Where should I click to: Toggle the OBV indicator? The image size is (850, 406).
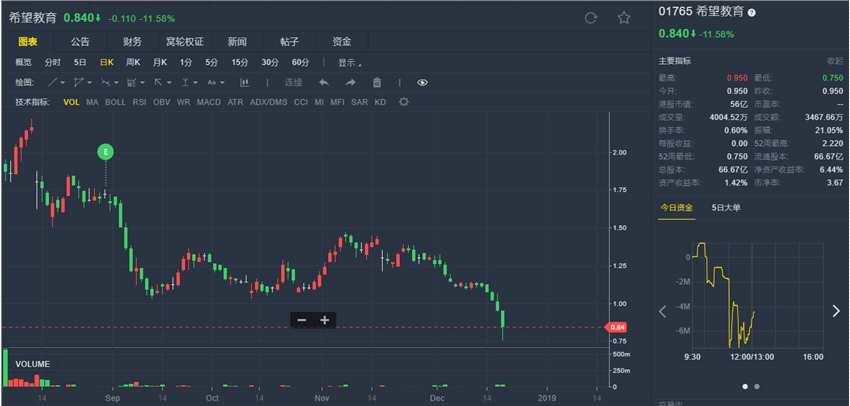pos(162,102)
